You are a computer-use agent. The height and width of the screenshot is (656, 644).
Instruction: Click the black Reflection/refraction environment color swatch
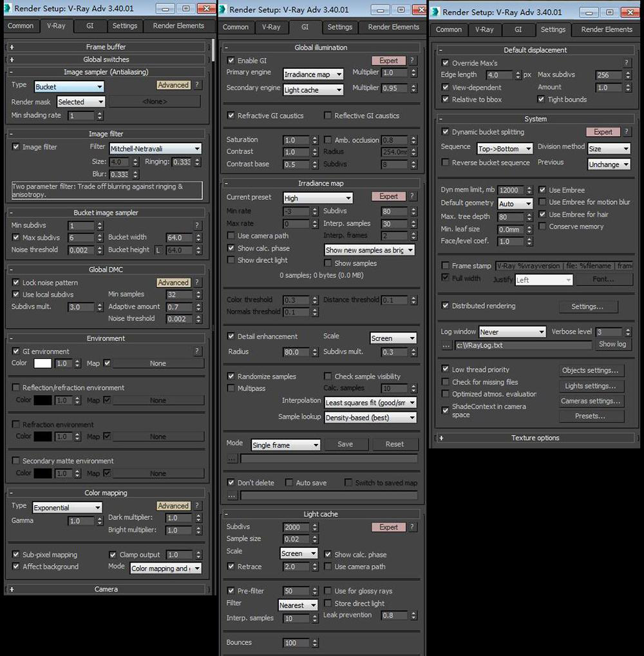[43, 400]
